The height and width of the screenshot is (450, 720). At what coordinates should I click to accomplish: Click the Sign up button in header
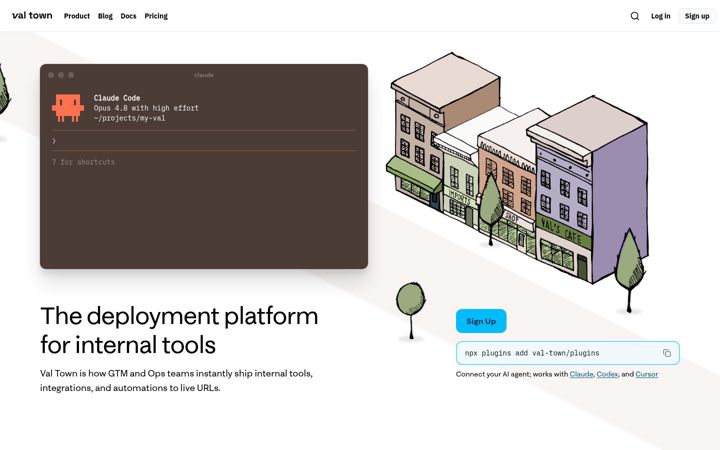coord(697,16)
